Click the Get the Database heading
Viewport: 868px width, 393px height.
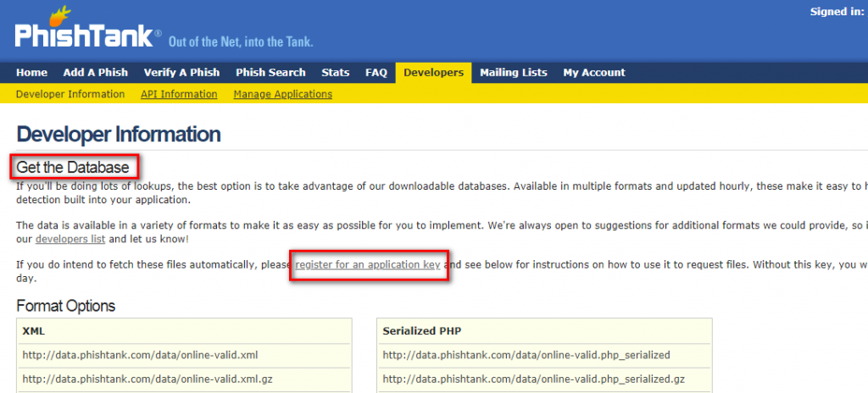coord(73,167)
